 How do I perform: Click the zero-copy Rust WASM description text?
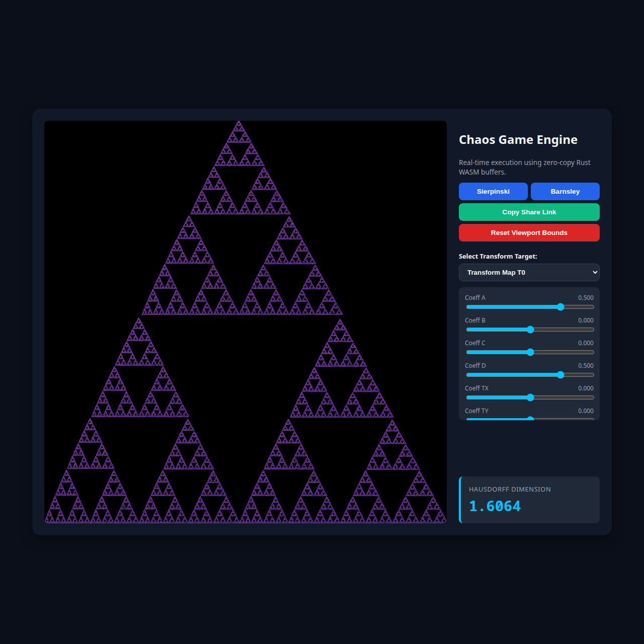click(525, 167)
